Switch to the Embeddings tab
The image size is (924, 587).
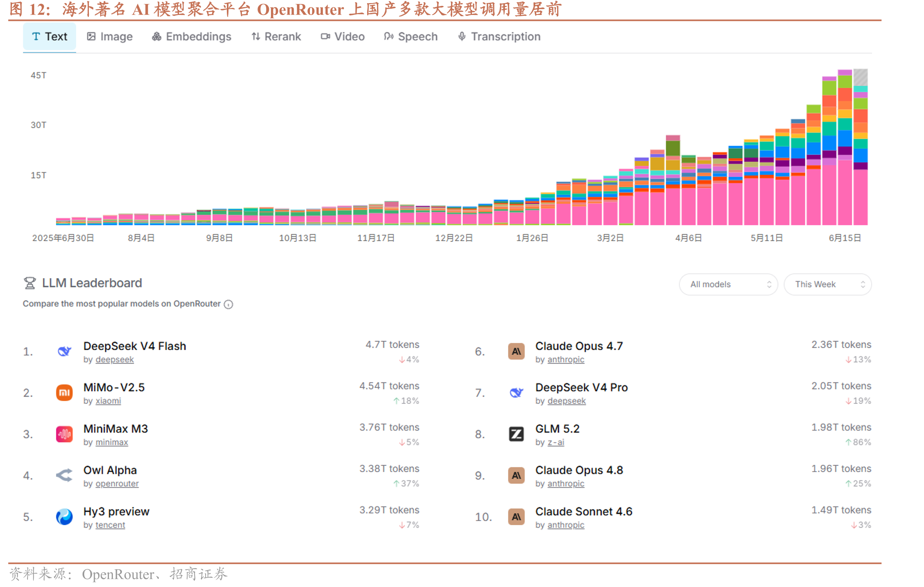192,37
